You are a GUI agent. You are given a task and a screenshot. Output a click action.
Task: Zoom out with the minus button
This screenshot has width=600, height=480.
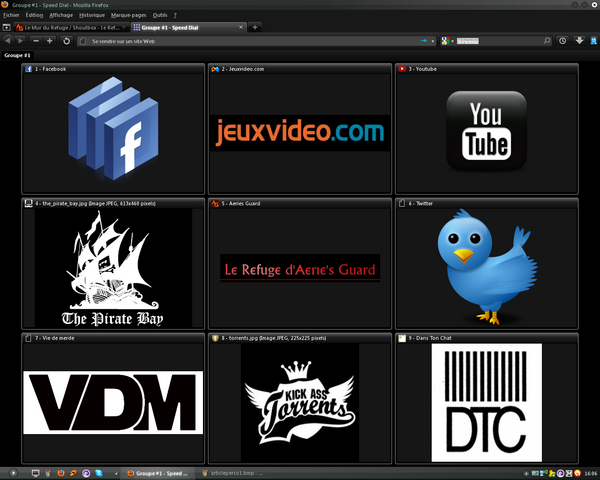tap(36, 41)
